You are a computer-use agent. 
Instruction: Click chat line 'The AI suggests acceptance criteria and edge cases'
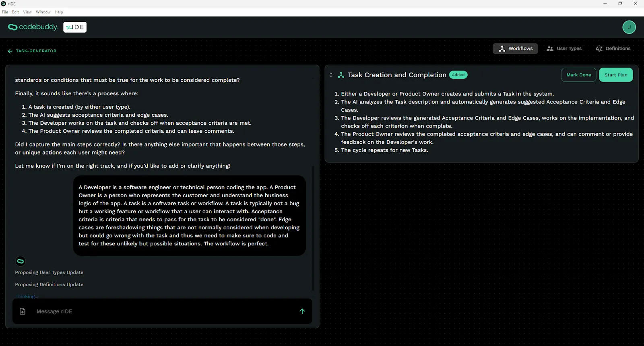(98, 115)
